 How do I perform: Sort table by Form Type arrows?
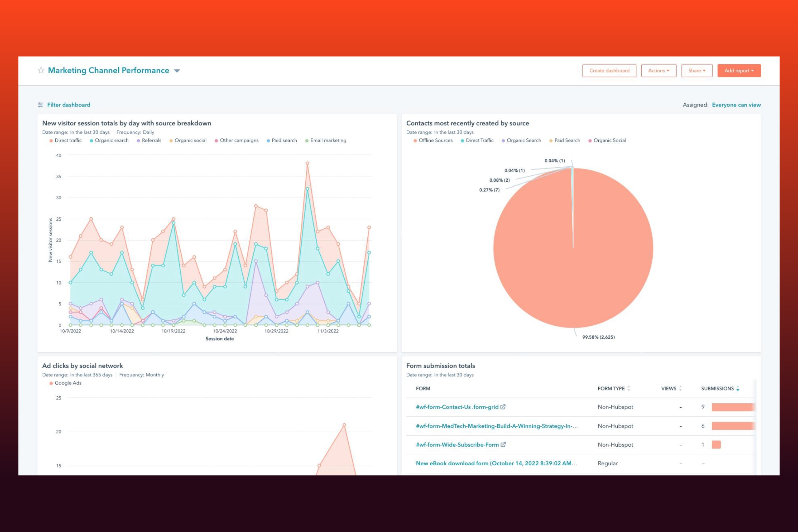pos(629,388)
